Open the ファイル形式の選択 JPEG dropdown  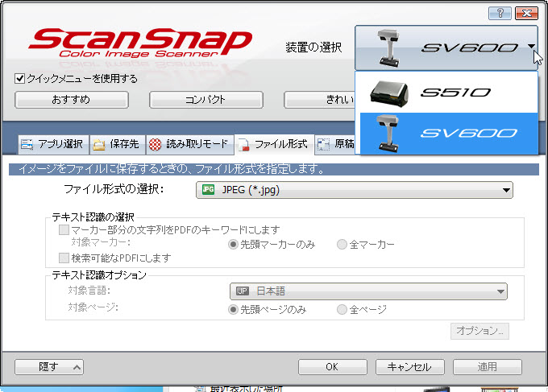click(x=355, y=190)
